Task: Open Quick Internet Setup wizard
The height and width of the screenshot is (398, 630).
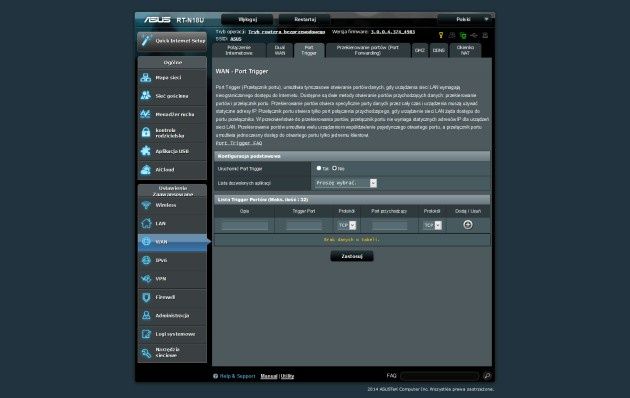Action: tap(172, 41)
